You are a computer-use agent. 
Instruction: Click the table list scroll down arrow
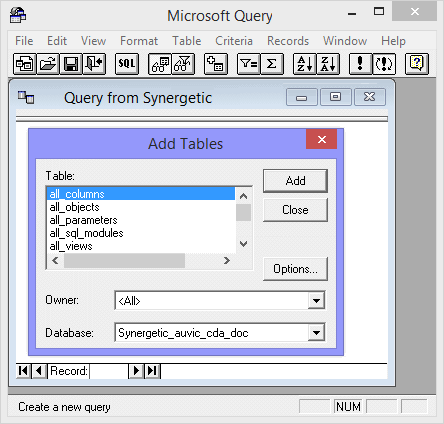(243, 244)
